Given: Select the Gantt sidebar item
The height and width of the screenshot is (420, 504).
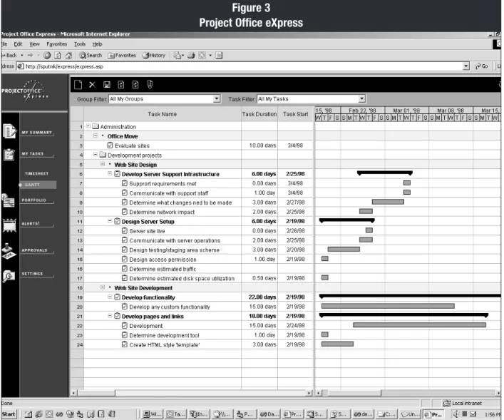Looking at the screenshot, I should [38, 185].
